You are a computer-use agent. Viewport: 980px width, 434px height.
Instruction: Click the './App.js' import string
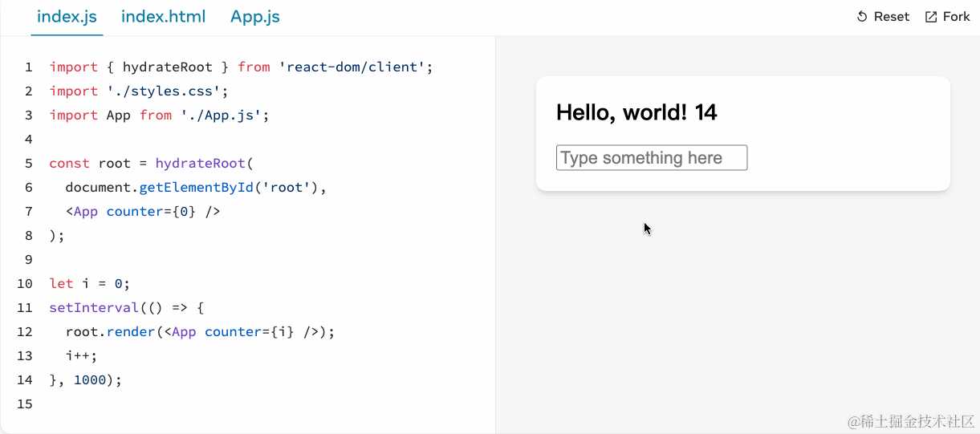click(x=221, y=116)
